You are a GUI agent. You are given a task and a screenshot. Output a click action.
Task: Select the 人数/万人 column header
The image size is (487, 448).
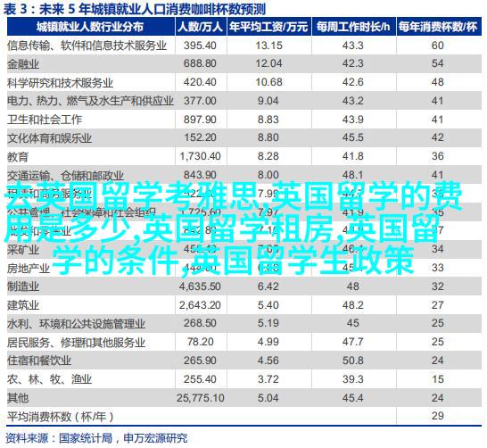[x=201, y=28]
